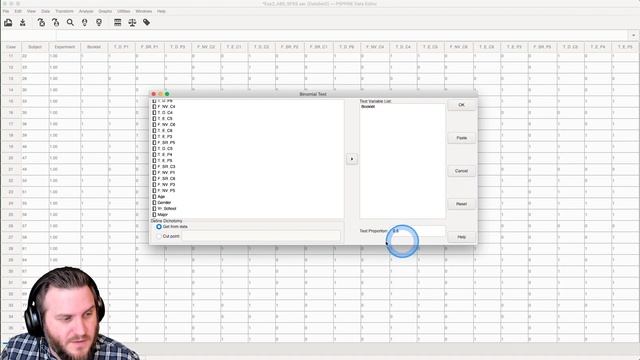Viewport: 640px width, 360px height.
Task: Open the Graphs menu
Action: tap(105, 11)
